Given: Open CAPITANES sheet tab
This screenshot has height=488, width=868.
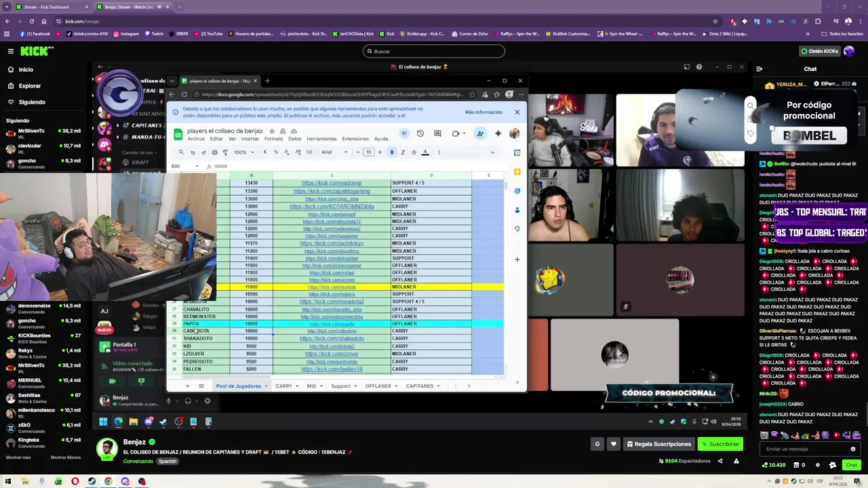Looking at the screenshot, I should (x=419, y=386).
